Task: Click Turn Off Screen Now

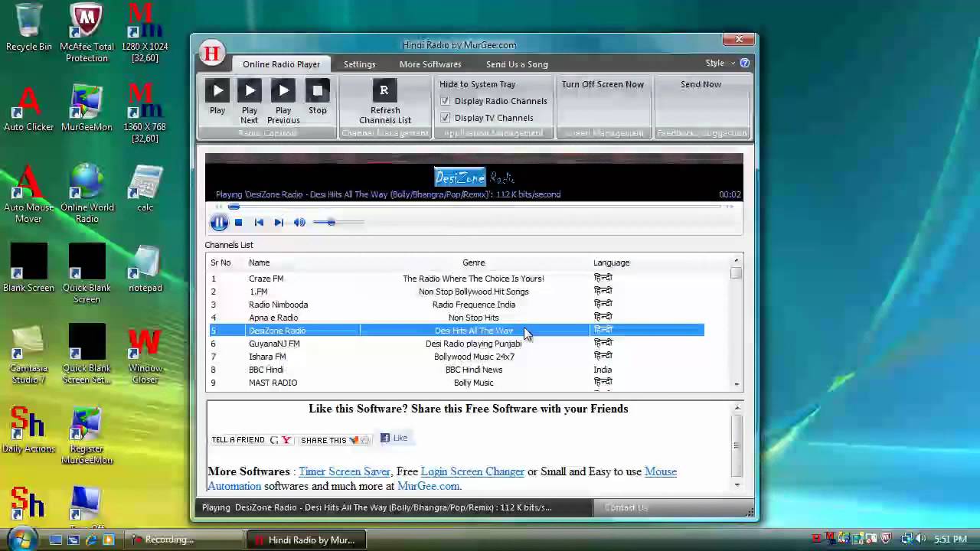Action: [x=603, y=84]
